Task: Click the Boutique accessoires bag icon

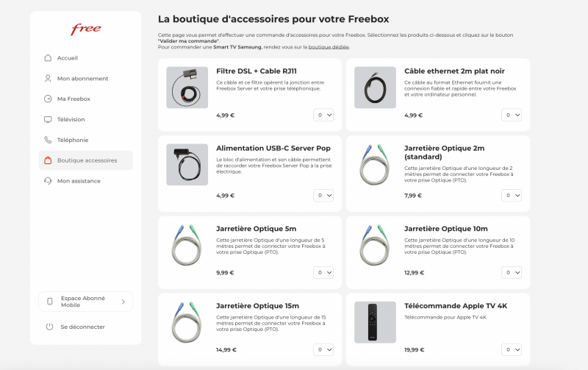Action: [48, 160]
